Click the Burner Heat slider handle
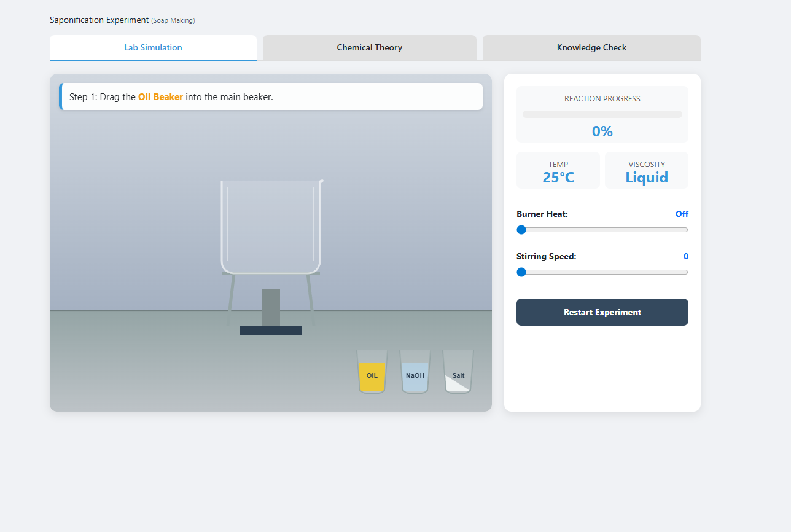This screenshot has width=791, height=532. tap(521, 230)
